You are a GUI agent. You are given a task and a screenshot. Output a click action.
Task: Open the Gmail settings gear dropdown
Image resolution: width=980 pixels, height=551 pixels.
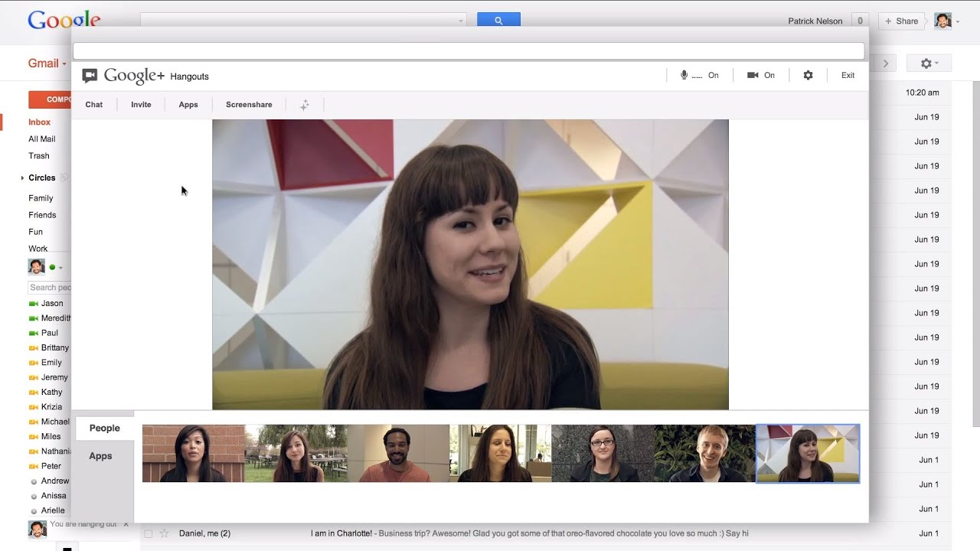[x=929, y=64]
